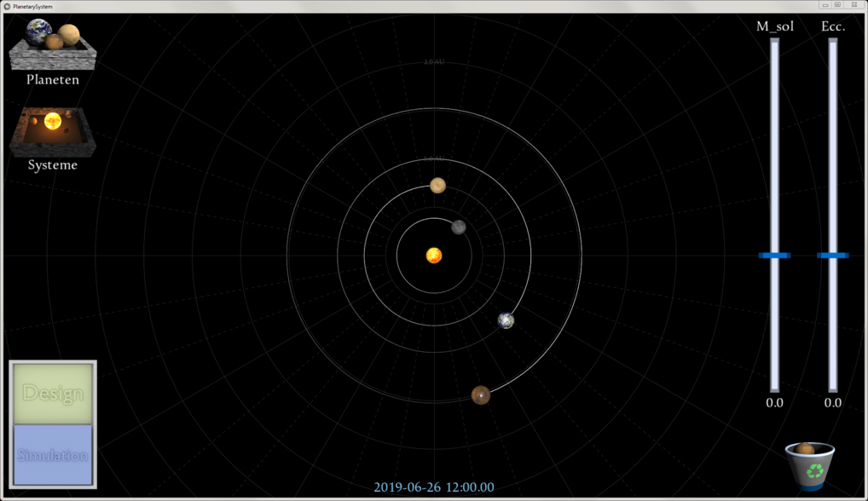Switch to Design mode
Image resolution: width=868 pixels, height=501 pixels.
53,393
